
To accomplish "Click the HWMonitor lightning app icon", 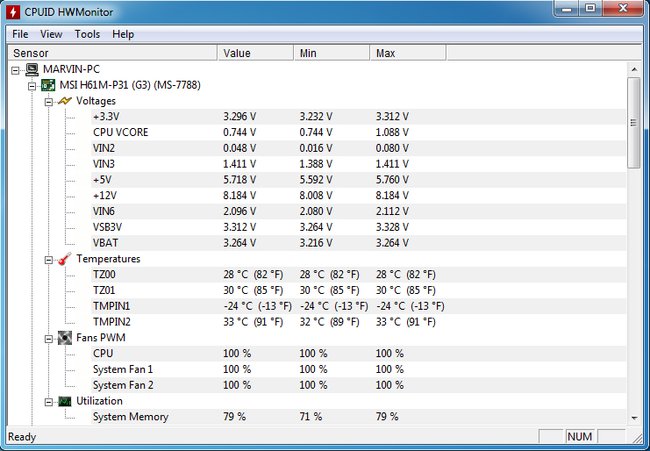I will click(13, 12).
